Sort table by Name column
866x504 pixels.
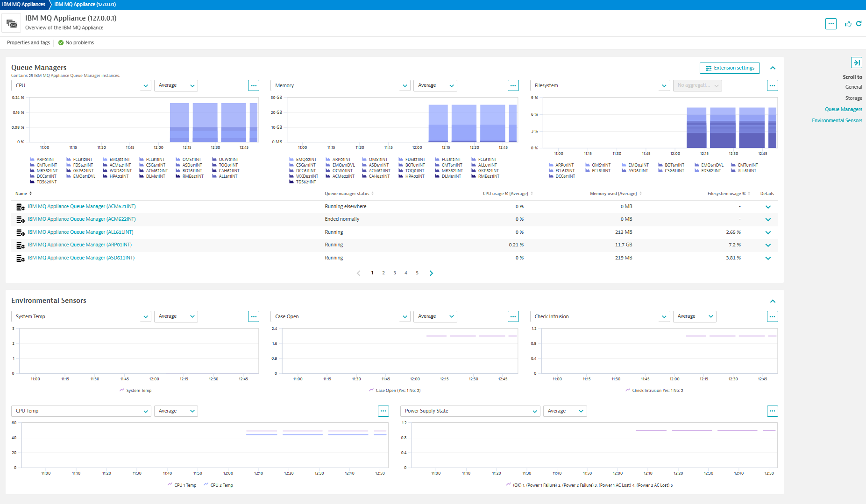pyautogui.click(x=23, y=193)
